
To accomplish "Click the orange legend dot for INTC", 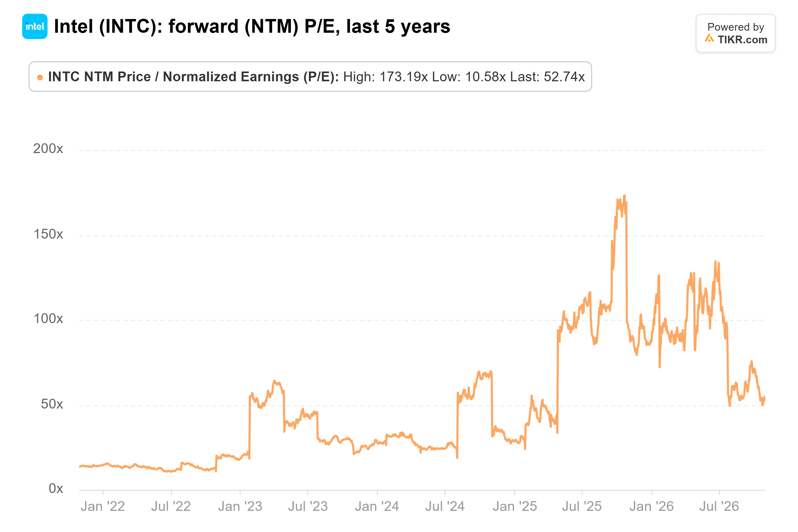I will pos(40,77).
